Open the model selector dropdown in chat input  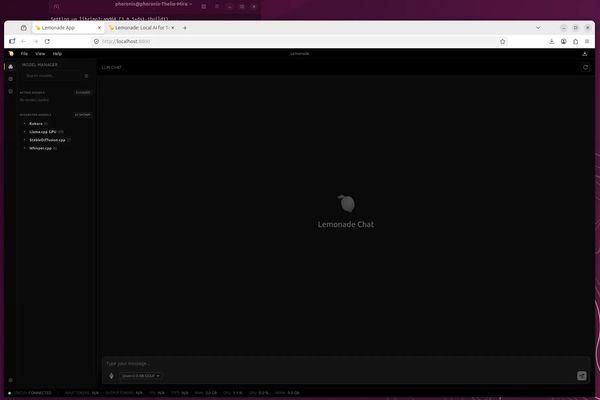(x=140, y=376)
